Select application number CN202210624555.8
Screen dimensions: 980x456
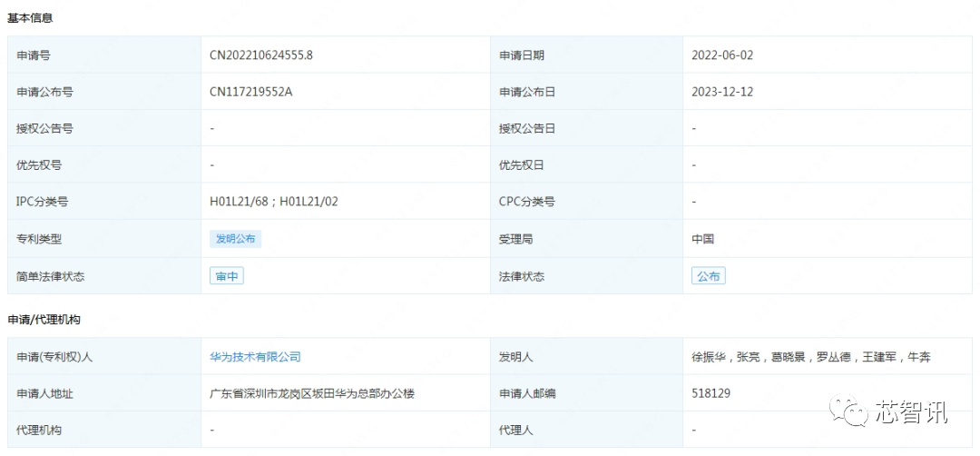pyautogui.click(x=261, y=55)
